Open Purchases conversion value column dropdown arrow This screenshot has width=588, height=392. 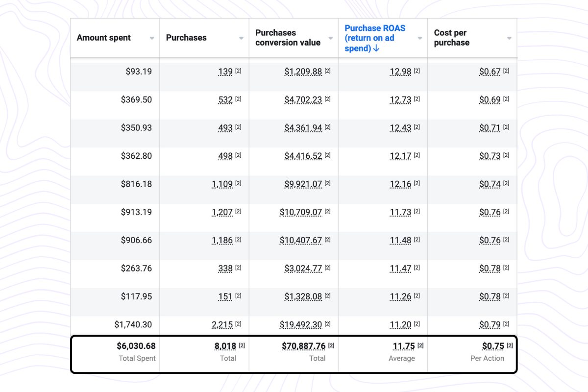coord(331,38)
